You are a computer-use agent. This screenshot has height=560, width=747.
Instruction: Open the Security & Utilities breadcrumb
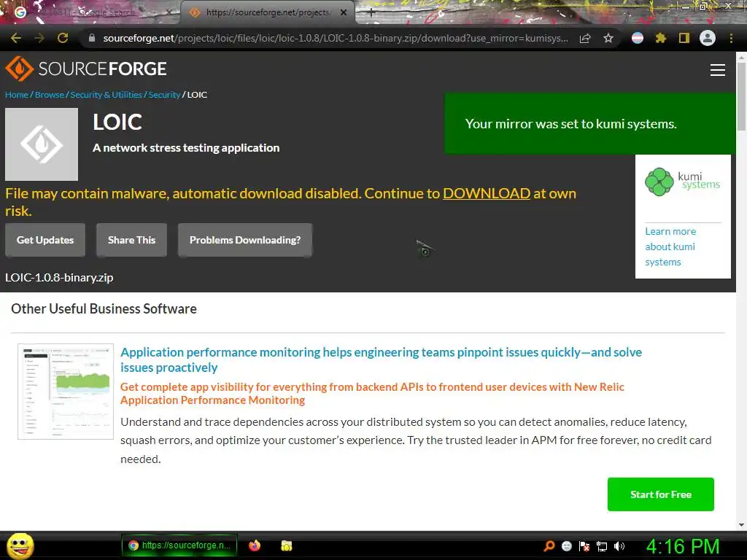click(x=107, y=95)
